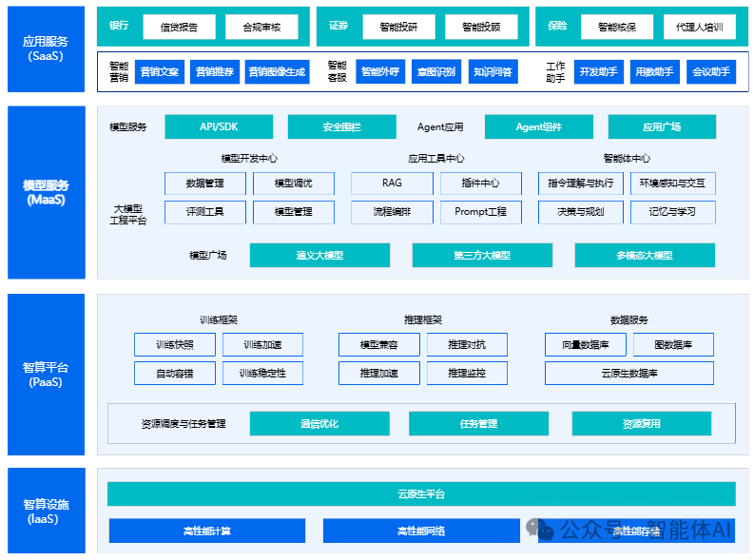Screen dimensions: 754x560
Task: Select the 用数助手 box
Action: click(654, 71)
